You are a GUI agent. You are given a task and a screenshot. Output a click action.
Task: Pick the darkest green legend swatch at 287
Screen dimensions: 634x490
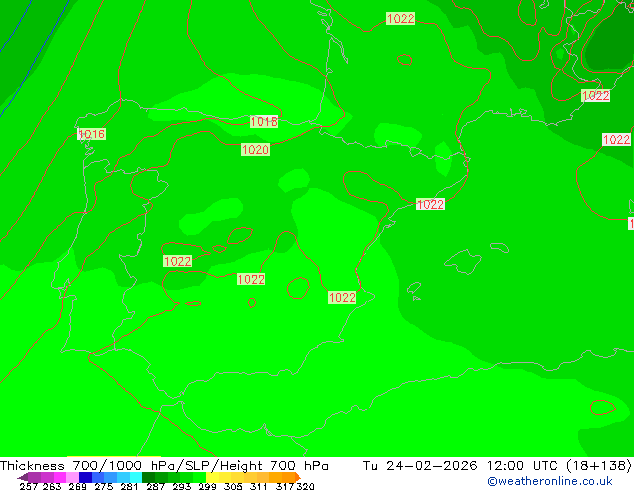pos(149,477)
